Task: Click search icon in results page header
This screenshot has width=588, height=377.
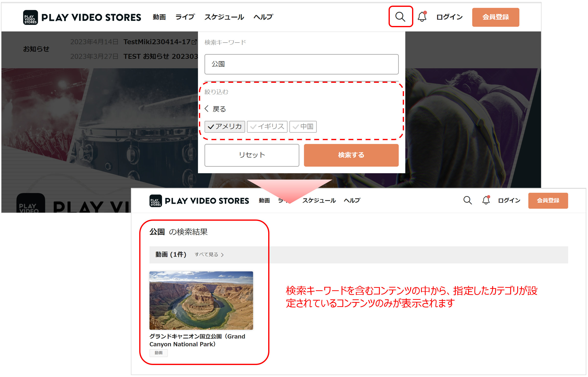Action: 467,200
